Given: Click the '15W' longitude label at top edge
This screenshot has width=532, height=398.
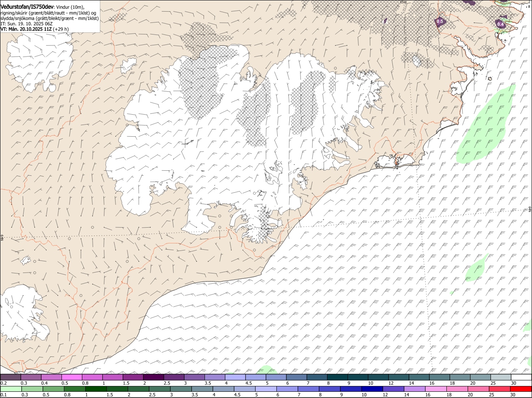Looking at the screenshot, I should pos(402,2).
